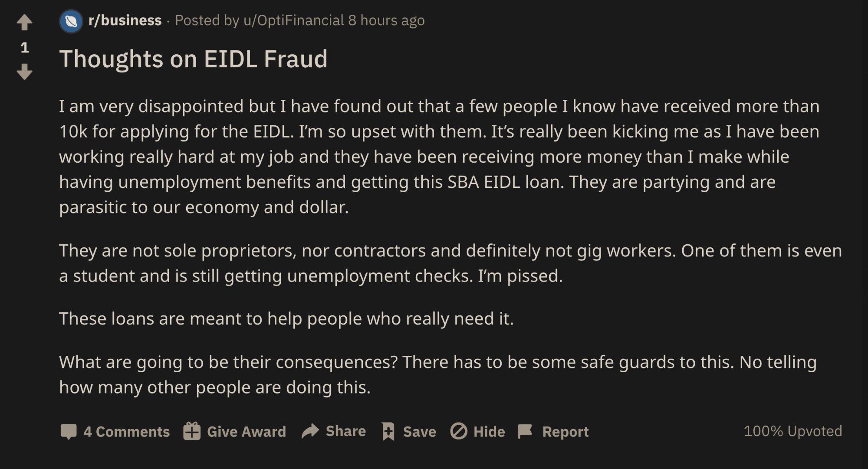The height and width of the screenshot is (469, 868).
Task: Select the 'Share' label
Action: click(345, 431)
